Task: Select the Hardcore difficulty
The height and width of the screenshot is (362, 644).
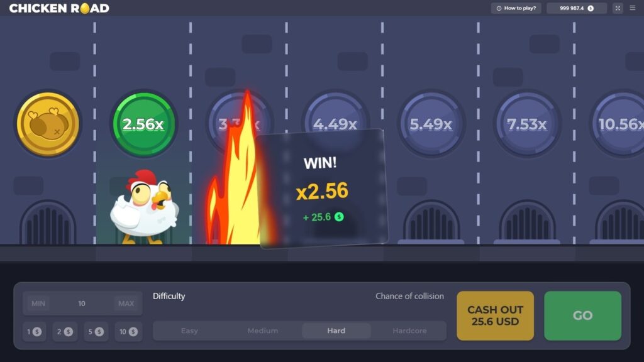Action: point(409,331)
